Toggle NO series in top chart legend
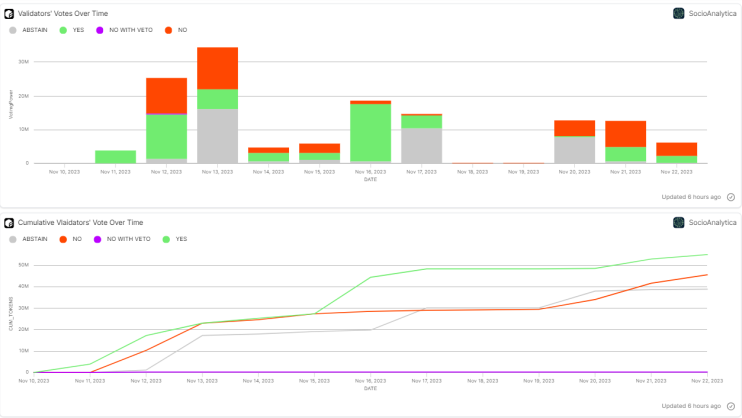742x418 pixels. [x=176, y=30]
